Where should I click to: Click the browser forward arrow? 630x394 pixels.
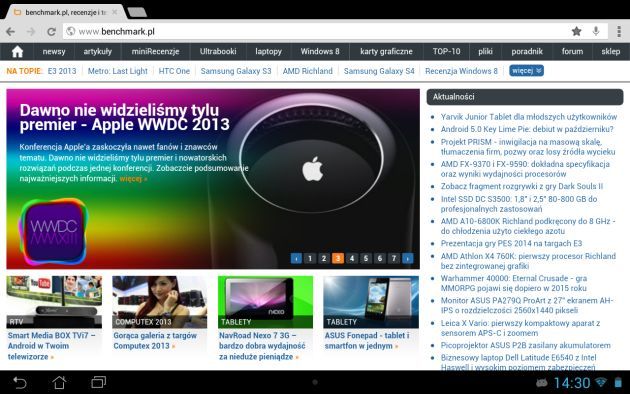click(31, 31)
